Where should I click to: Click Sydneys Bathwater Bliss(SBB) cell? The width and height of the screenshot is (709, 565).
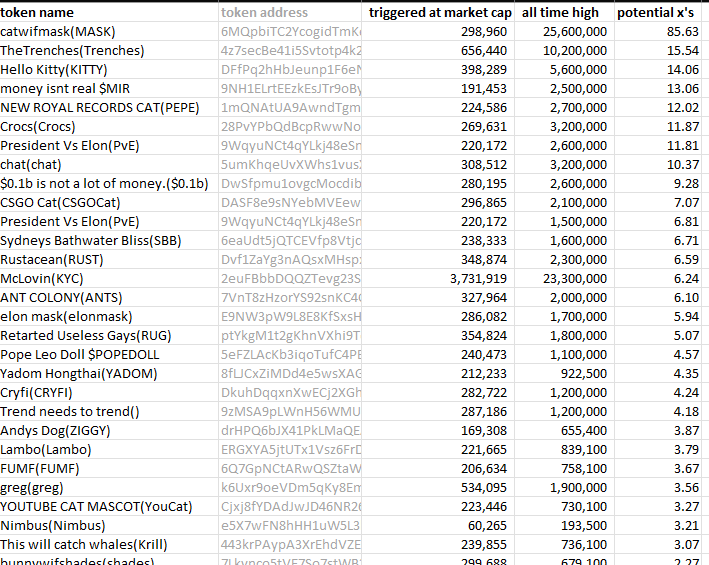[109, 240]
